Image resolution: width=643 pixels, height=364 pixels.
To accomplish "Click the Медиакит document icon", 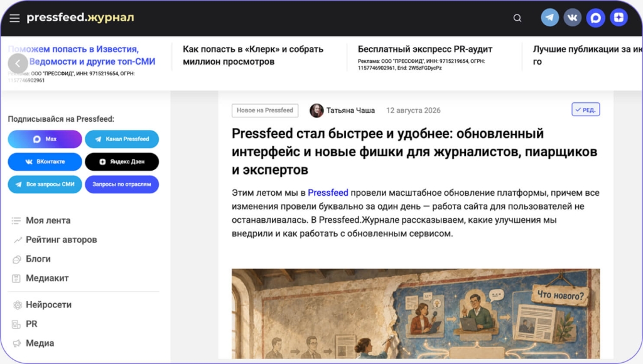I will pos(16,279).
